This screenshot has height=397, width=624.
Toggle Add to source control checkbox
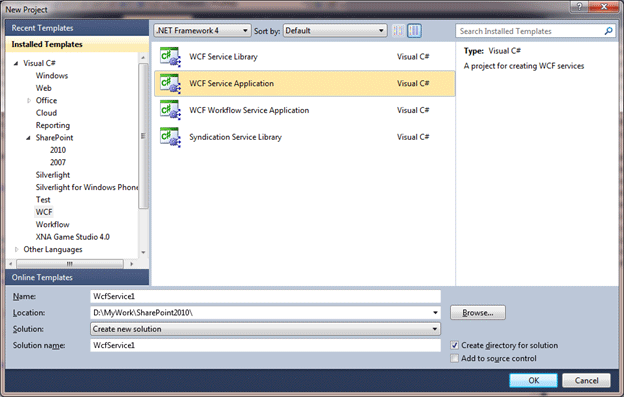point(454,358)
